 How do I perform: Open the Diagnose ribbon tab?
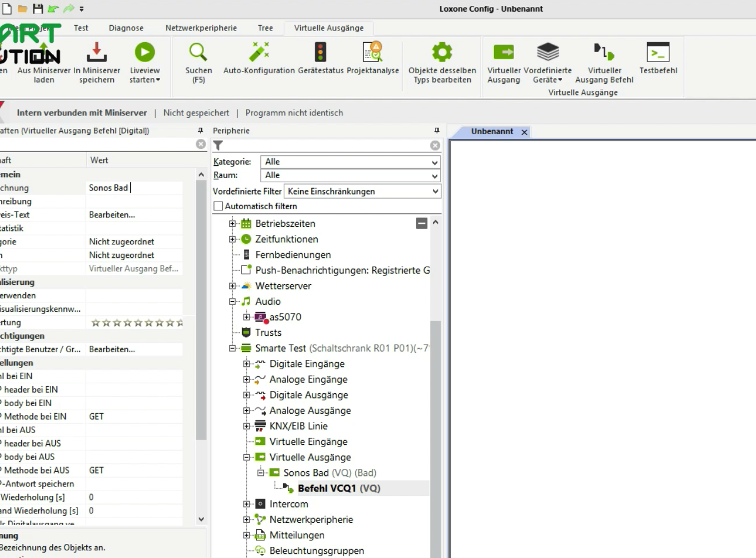pyautogui.click(x=126, y=28)
